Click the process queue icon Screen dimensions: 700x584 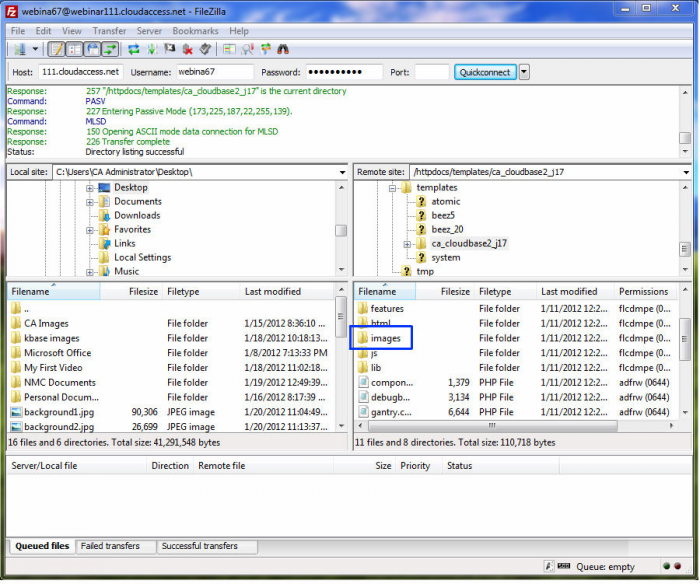tap(152, 49)
